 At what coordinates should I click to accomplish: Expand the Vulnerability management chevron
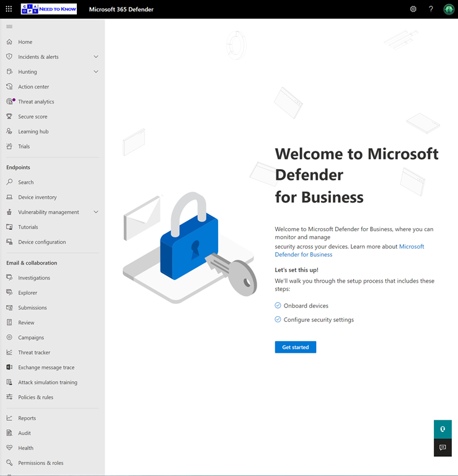click(x=96, y=212)
